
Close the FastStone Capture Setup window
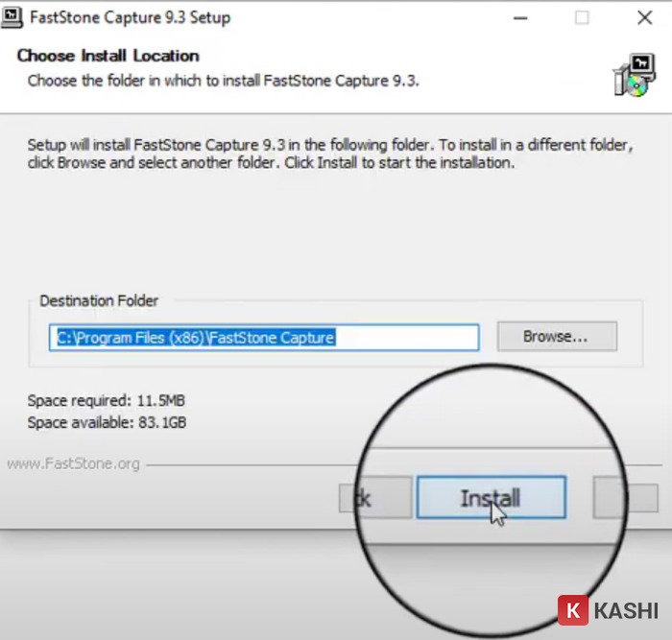pyautogui.click(x=644, y=17)
